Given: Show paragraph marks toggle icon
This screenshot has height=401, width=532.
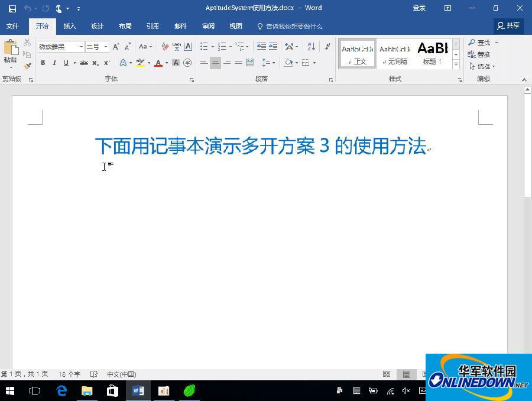Looking at the screenshot, I should pos(327,47).
